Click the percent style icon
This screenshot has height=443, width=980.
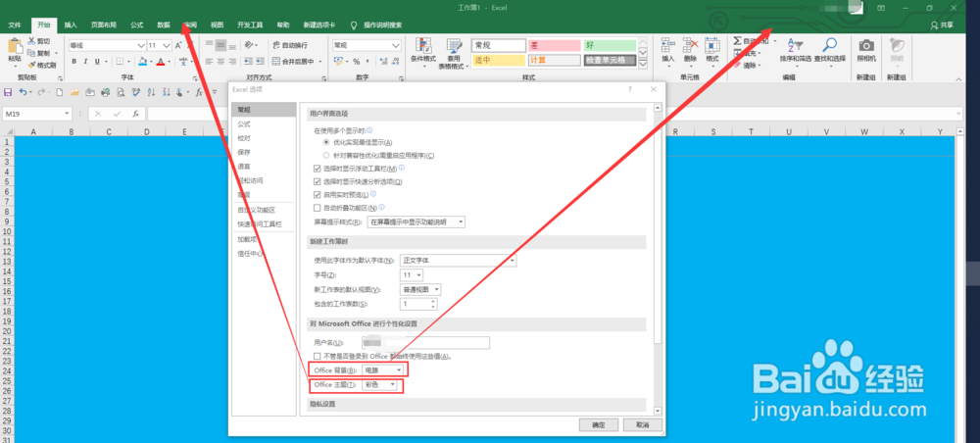tap(357, 62)
